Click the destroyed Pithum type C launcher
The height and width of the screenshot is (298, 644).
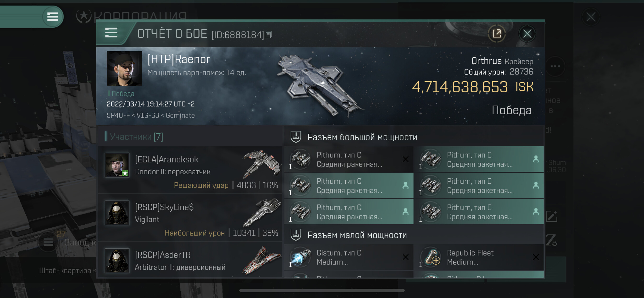tap(349, 159)
